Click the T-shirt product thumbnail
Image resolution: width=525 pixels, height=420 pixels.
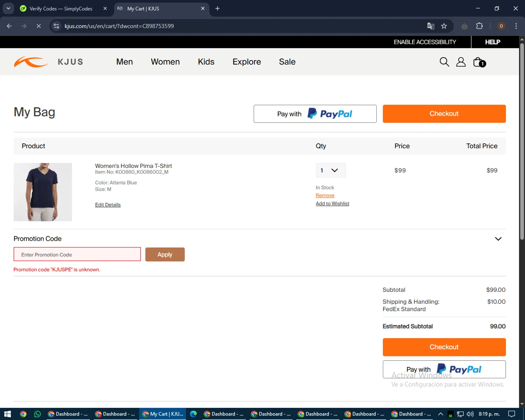pyautogui.click(x=43, y=192)
